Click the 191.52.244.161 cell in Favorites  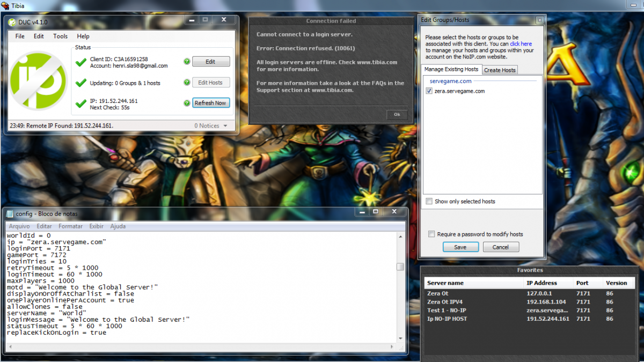tap(547, 319)
